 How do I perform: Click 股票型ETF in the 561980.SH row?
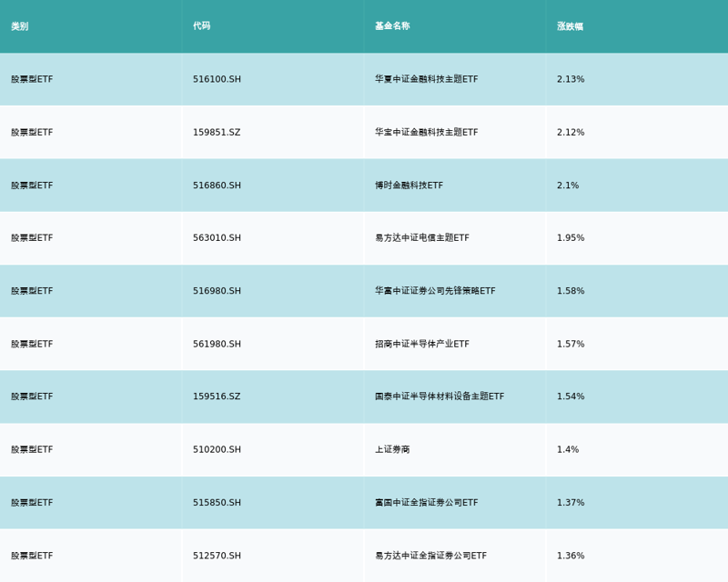click(32, 344)
